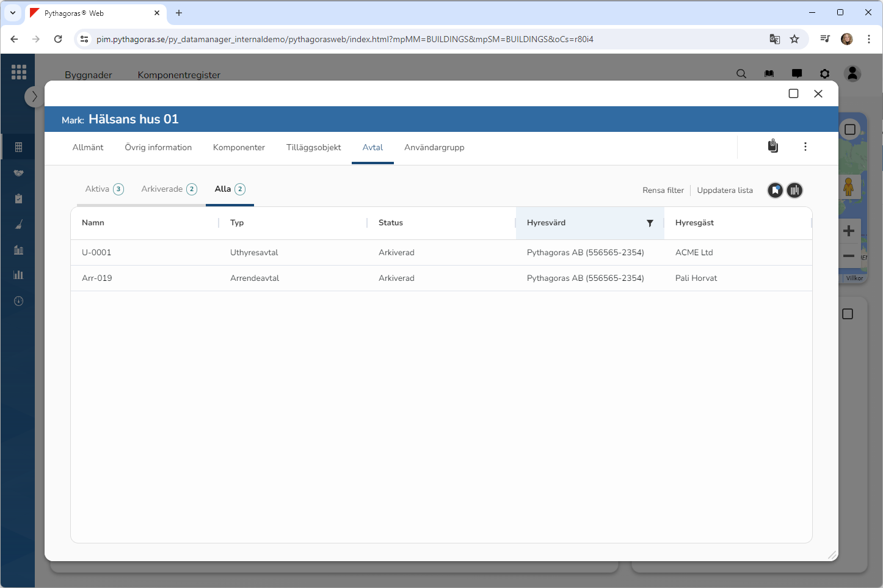Click the broom icon in sidebar

(18, 225)
